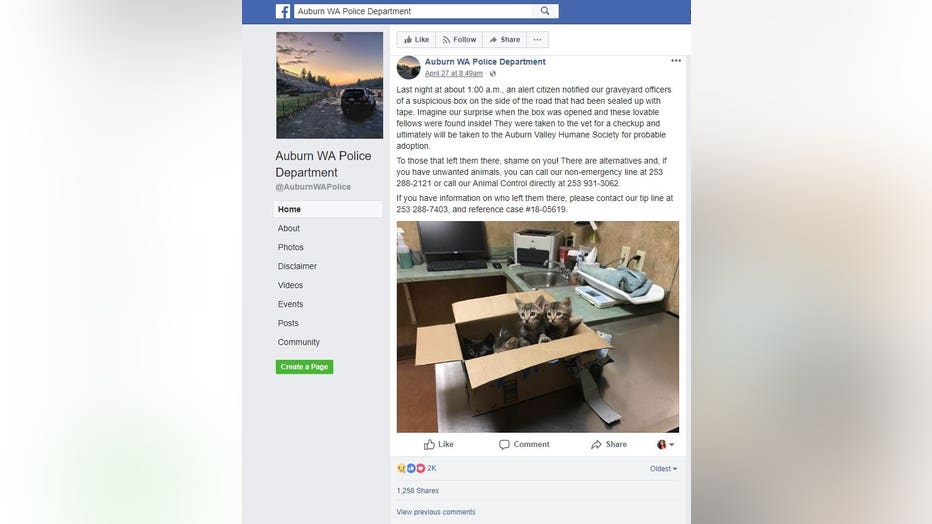Viewport: 932px width, 524px height.
Task: Open the 1,258 Shares list
Action: [x=417, y=491]
